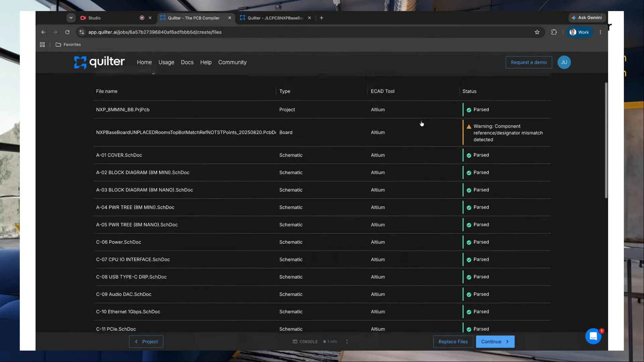644x362 pixels.
Task: Select A-01 COVER.SchDoc file
Action: (119, 155)
